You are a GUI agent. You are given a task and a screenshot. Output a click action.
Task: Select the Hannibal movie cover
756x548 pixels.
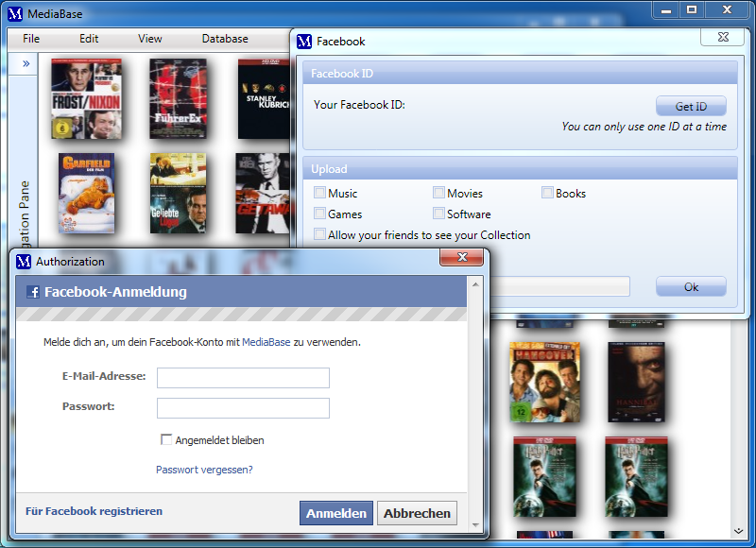(636, 383)
